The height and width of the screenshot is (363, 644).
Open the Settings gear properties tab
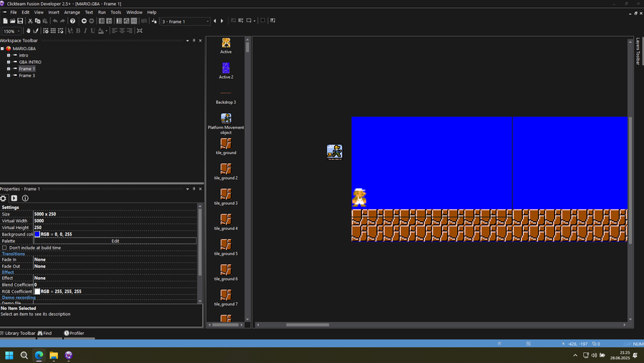coord(4,198)
